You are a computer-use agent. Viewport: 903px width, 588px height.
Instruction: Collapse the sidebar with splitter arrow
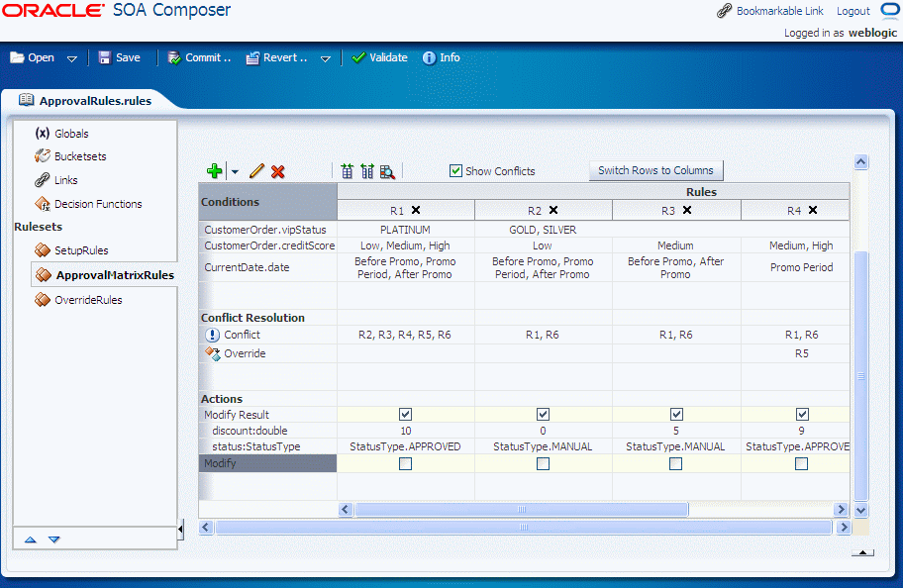180,529
